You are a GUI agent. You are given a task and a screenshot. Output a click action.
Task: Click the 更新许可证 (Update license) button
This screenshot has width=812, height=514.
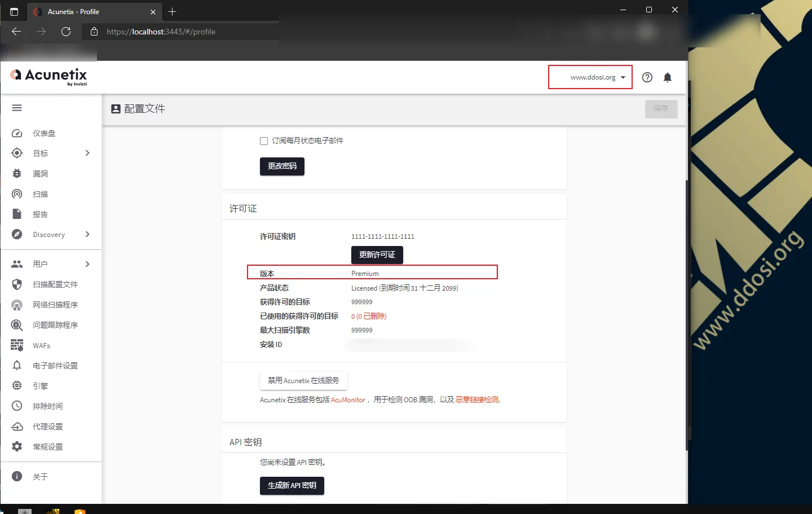377,255
